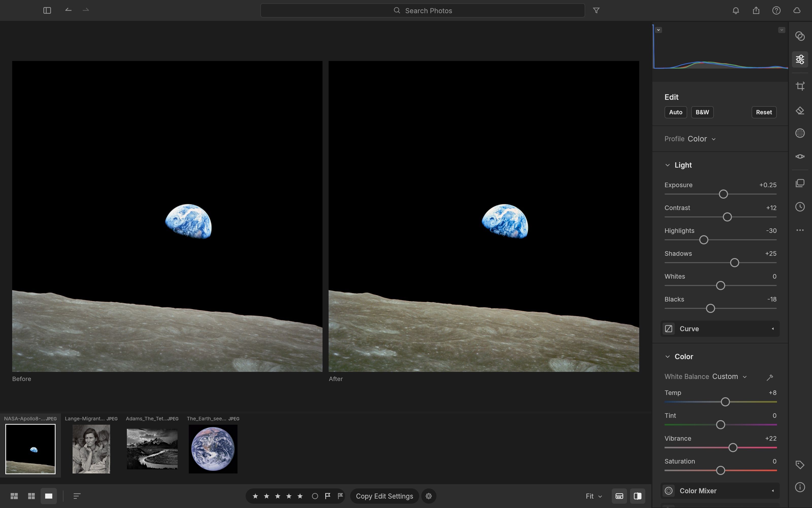Check cloud sync status icon
Screen dimensions: 812x508
(797, 10)
